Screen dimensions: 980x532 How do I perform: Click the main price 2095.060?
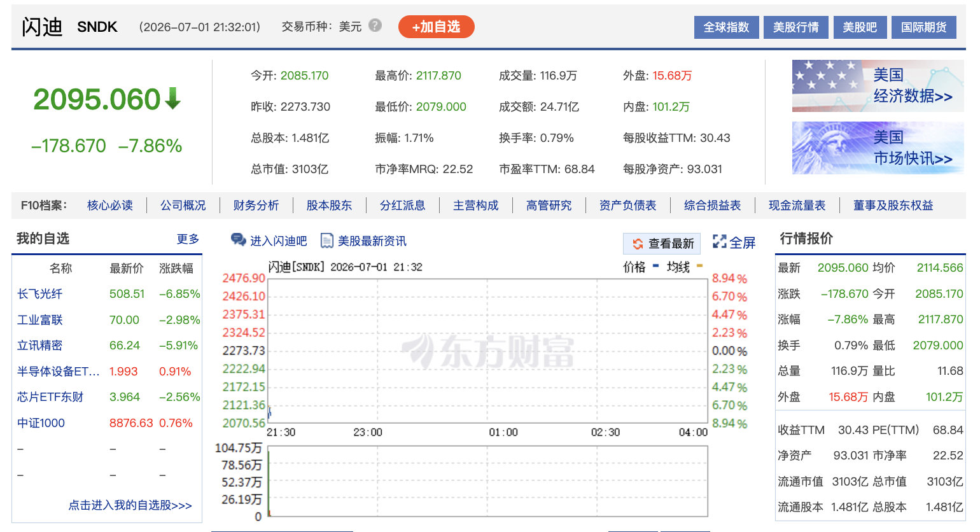coord(97,99)
